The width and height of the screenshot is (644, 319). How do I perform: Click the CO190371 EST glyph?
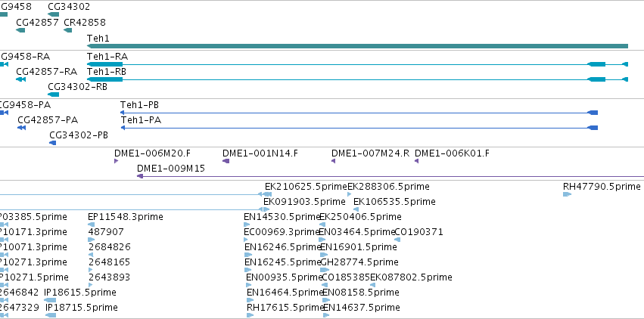pos(397,240)
